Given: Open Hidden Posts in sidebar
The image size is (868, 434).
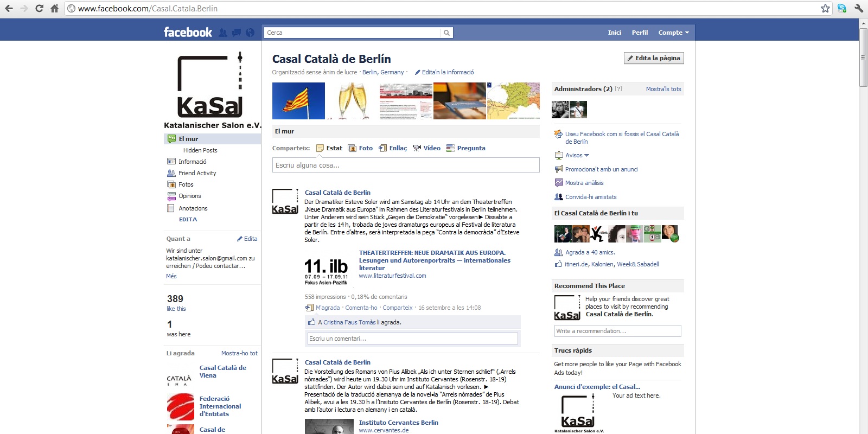Looking at the screenshot, I should pos(200,150).
